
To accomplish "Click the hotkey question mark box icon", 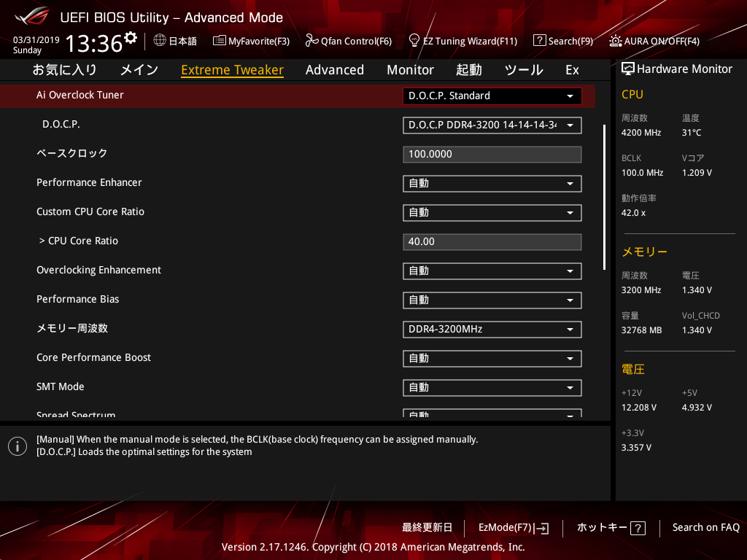I will (x=638, y=528).
